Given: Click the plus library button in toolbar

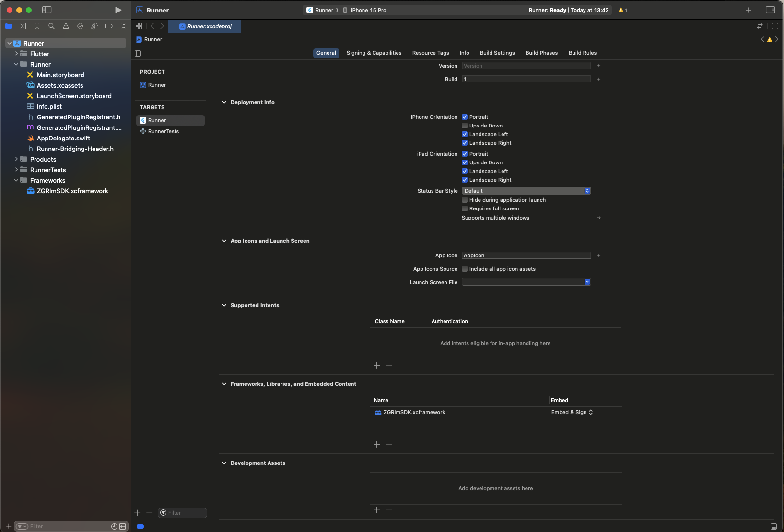Looking at the screenshot, I should (x=749, y=10).
